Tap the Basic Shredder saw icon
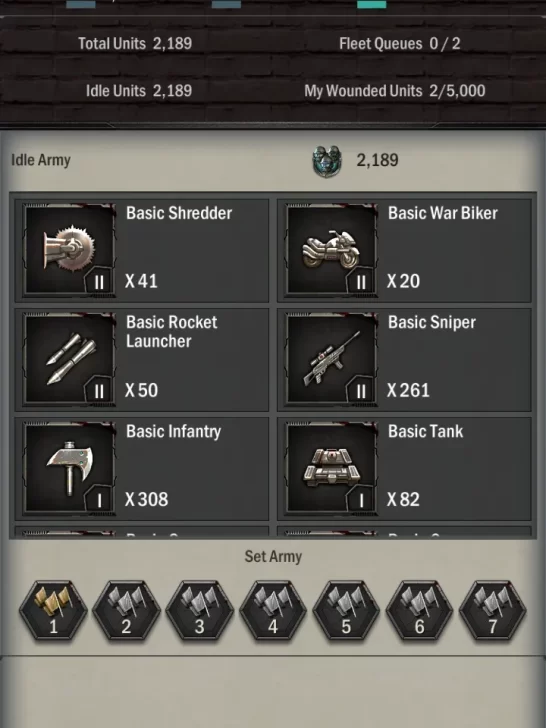This screenshot has height=728, width=546. [x=70, y=249]
